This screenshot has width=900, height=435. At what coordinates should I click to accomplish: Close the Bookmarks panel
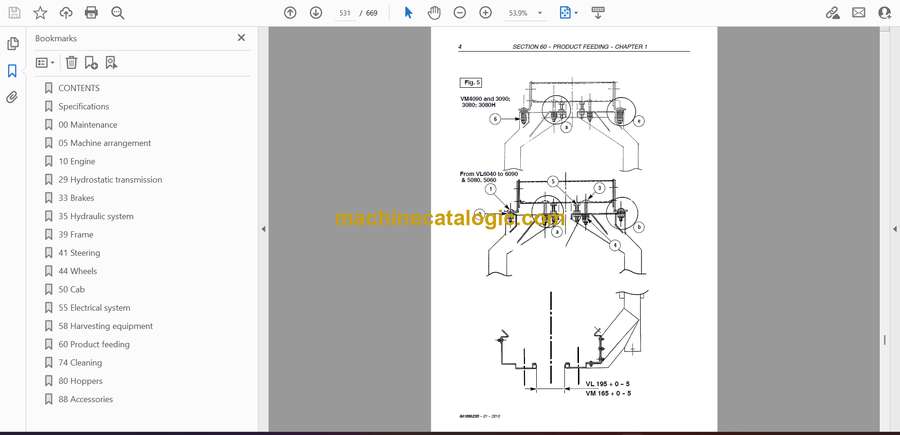[241, 37]
